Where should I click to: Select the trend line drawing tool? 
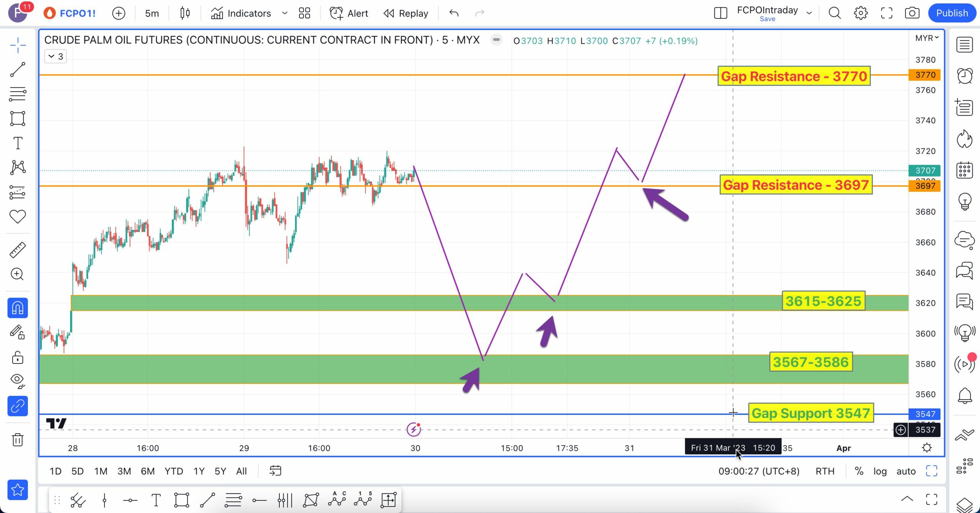coord(18,70)
